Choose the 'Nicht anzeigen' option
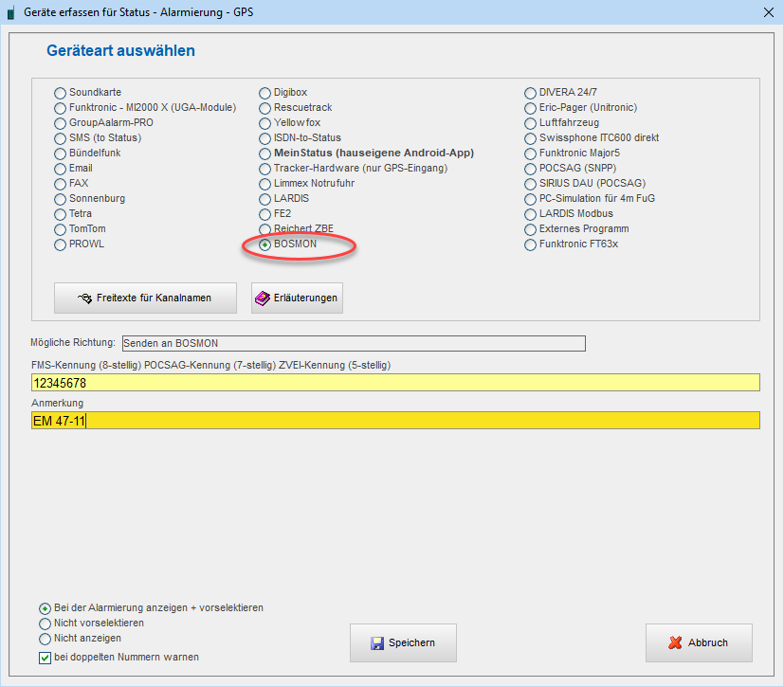The width and height of the screenshot is (784, 687). point(46,639)
